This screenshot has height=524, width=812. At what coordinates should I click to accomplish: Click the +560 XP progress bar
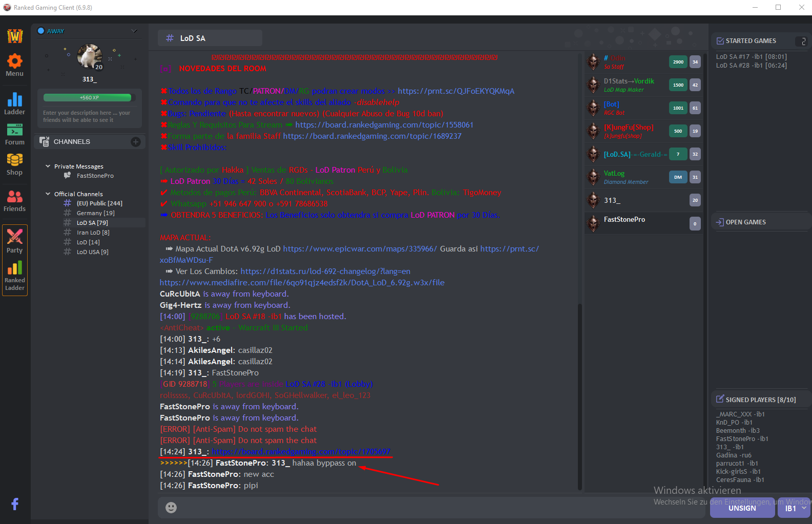click(90, 97)
